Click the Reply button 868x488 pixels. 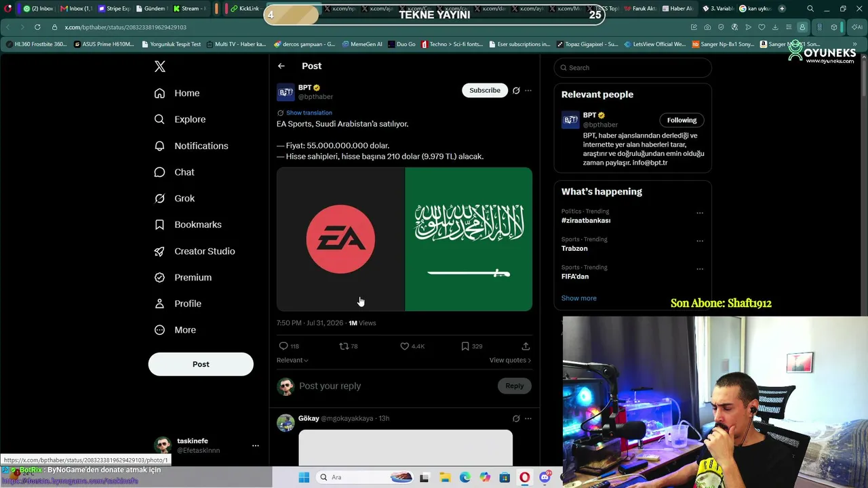click(x=515, y=386)
